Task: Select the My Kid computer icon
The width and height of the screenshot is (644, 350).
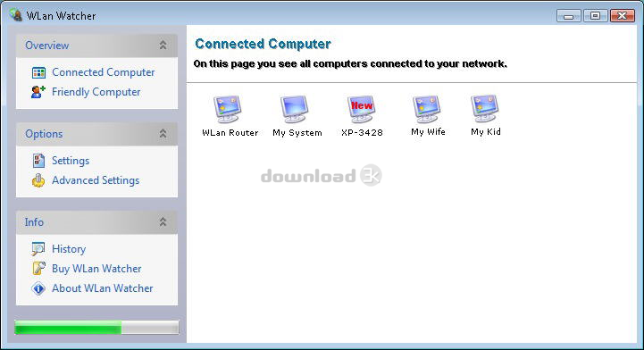Action: click(485, 109)
